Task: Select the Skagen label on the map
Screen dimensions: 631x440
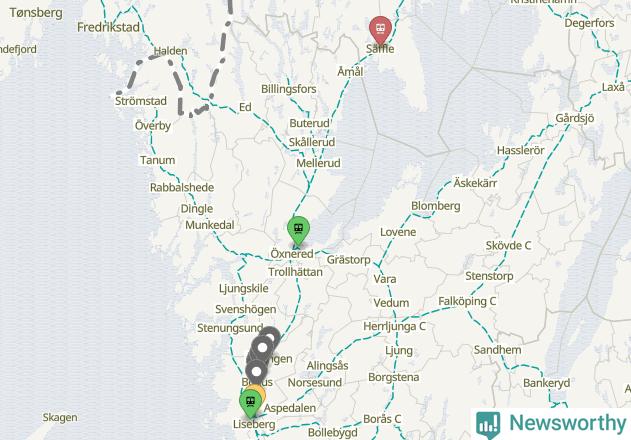Action: pyautogui.click(x=60, y=417)
